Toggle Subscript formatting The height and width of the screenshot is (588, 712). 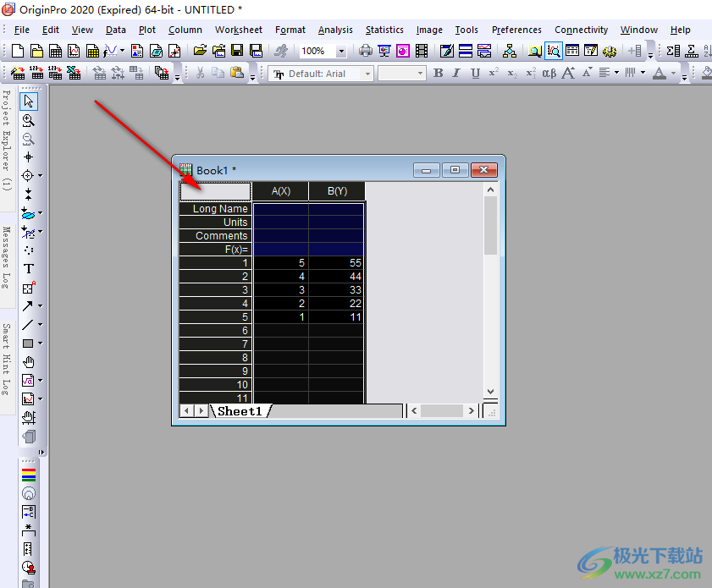click(512, 73)
